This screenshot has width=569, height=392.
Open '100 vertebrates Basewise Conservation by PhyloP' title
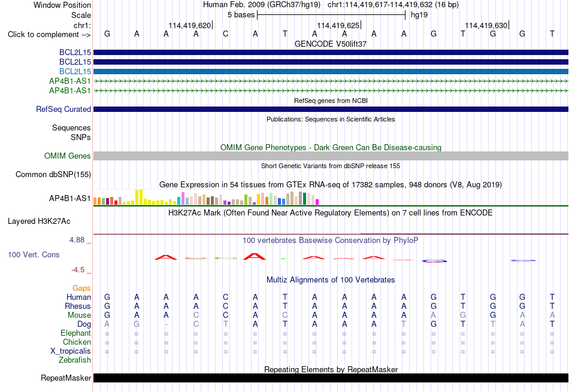(331, 241)
